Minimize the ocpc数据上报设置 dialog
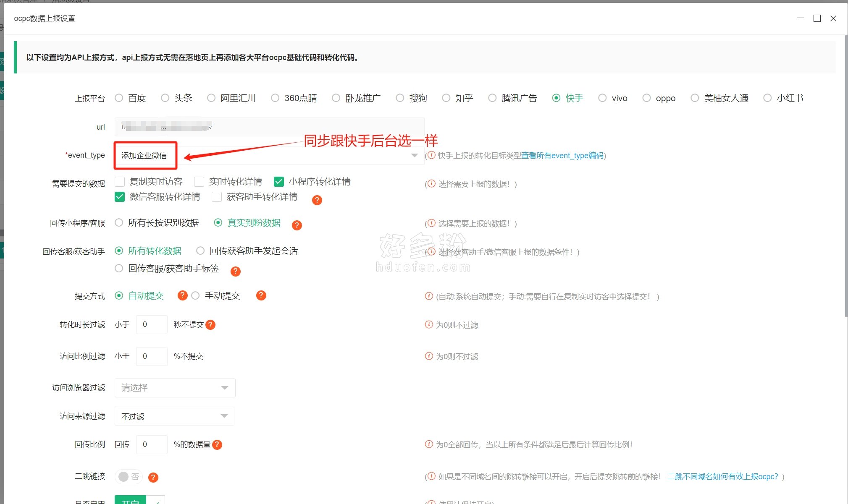This screenshot has height=504, width=848. 801,18
